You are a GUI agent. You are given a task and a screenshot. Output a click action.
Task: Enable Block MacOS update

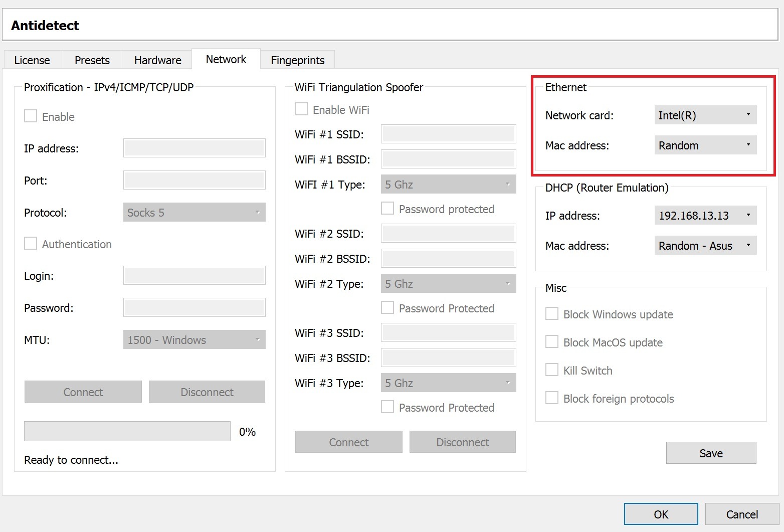[552, 342]
